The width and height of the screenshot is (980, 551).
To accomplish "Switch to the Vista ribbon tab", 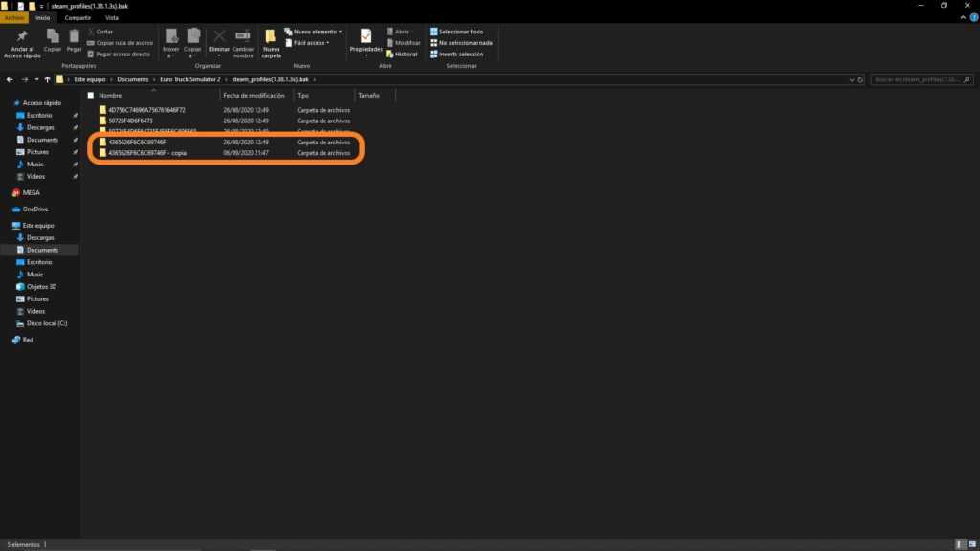I will [112, 17].
